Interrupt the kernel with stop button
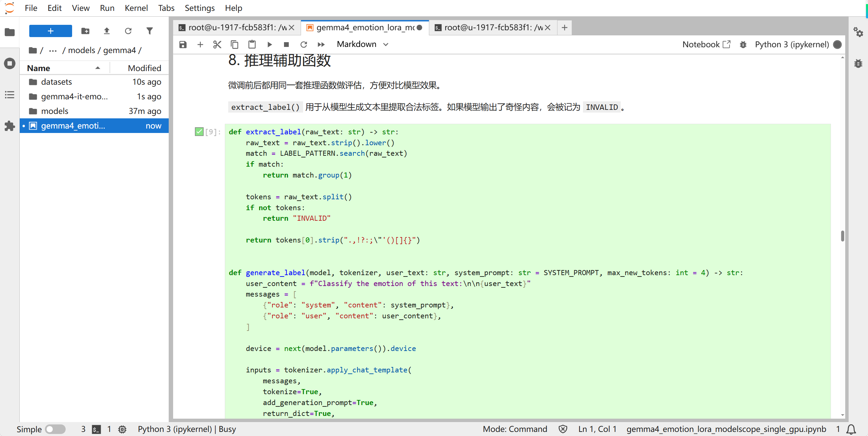The width and height of the screenshot is (868, 436). pos(286,45)
